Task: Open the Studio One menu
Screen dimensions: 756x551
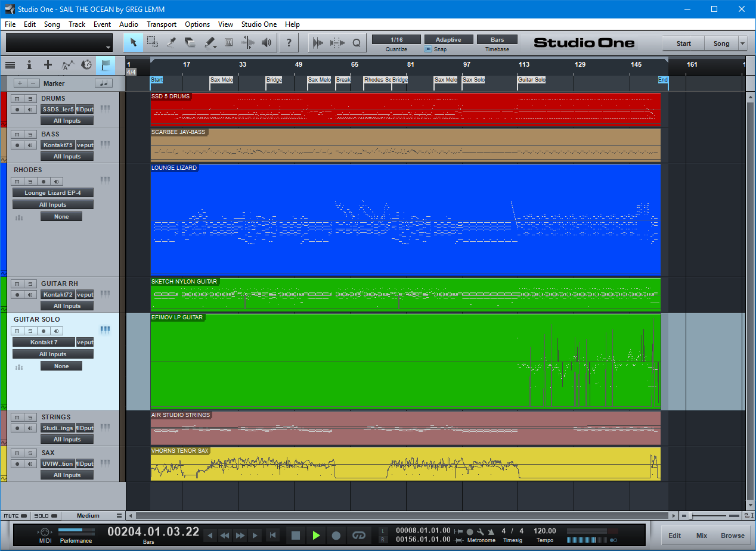Action: 259,24
